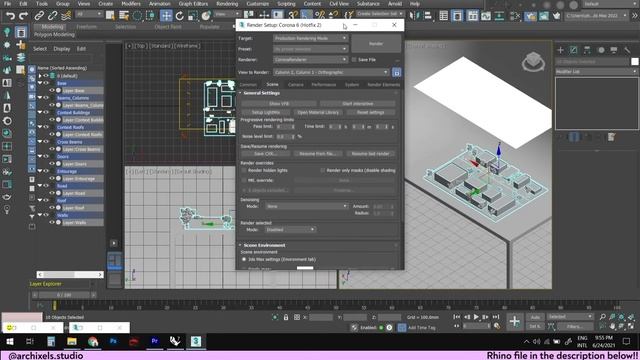Open the Target rendering mode dropdown
Image resolution: width=640 pixels, height=360 pixels.
(x=310, y=38)
